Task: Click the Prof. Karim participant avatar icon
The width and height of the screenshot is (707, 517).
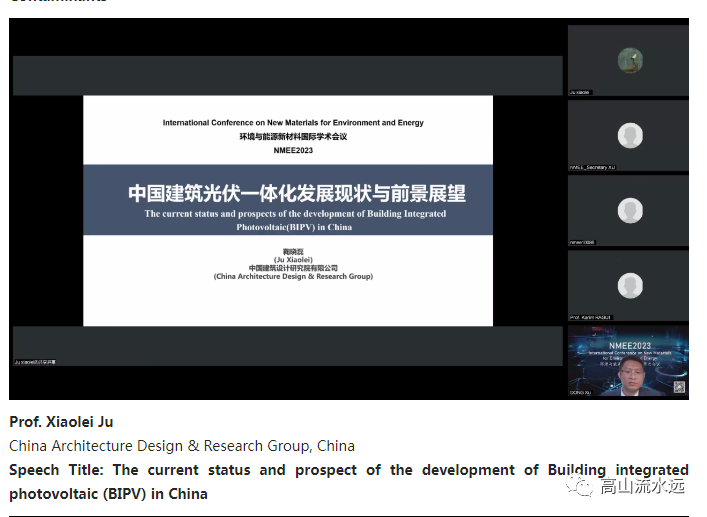Action: click(630, 286)
